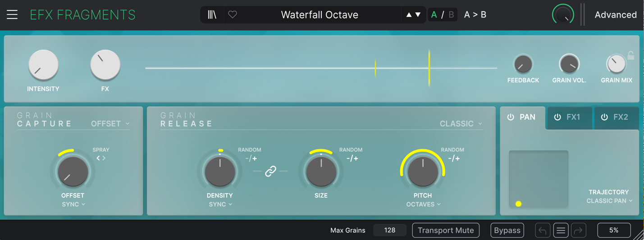Open the Advanced panel
The width and height of the screenshot is (644, 240).
point(616,15)
